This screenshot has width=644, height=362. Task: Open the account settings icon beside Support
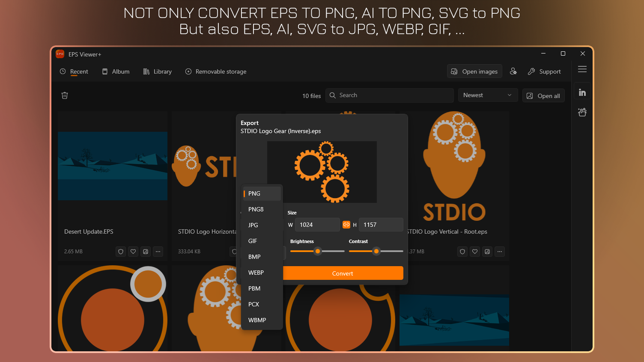pos(513,71)
